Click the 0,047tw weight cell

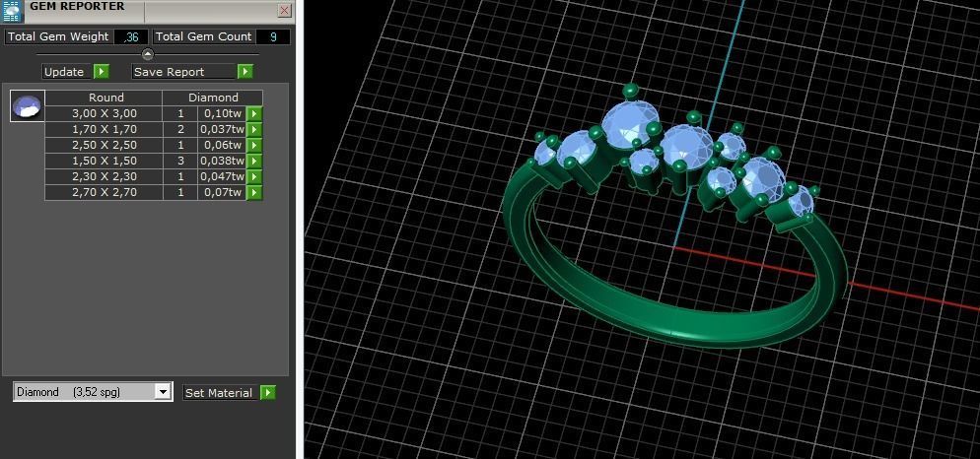point(222,176)
